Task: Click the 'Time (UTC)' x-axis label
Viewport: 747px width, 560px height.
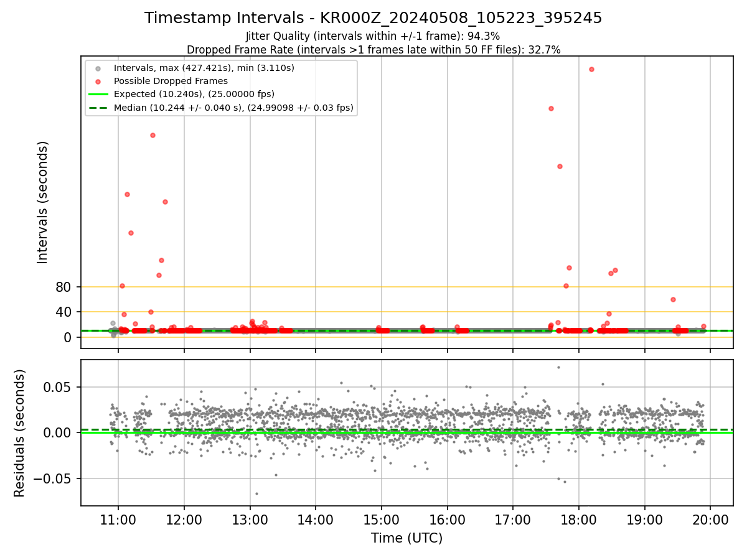Action: [406, 538]
